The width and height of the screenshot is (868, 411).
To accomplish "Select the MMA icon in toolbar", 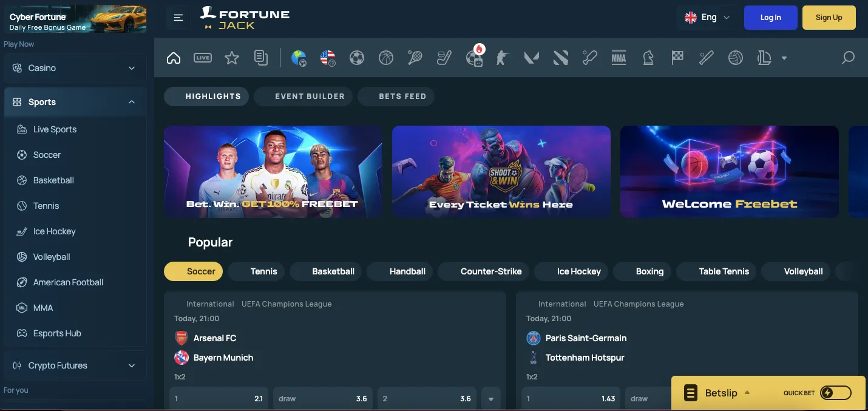I will tap(619, 58).
